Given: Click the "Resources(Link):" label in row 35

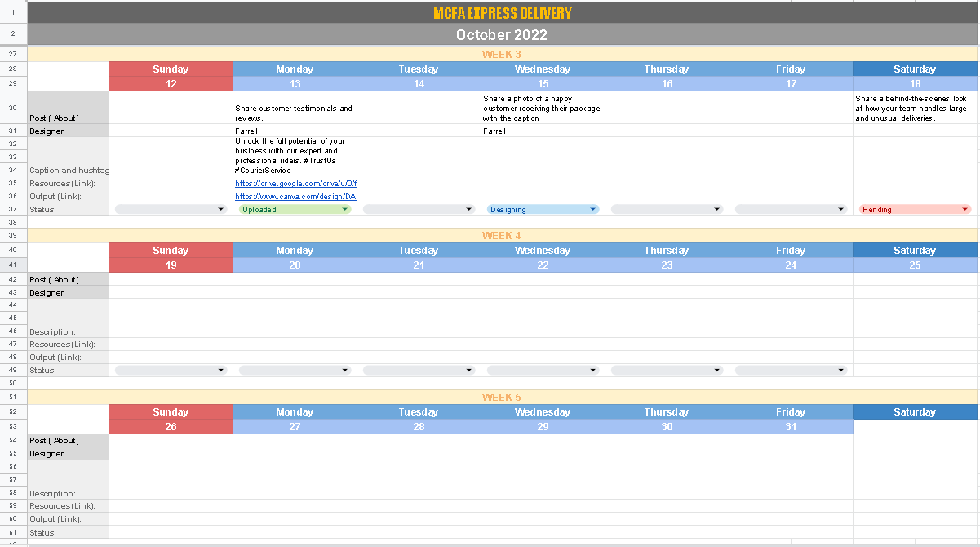Looking at the screenshot, I should click(x=69, y=183).
